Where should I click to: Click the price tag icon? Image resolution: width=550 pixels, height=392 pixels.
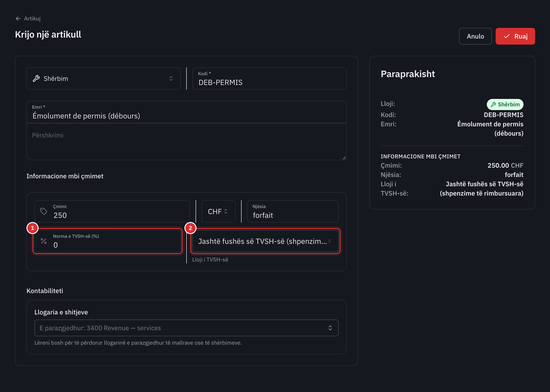click(44, 211)
